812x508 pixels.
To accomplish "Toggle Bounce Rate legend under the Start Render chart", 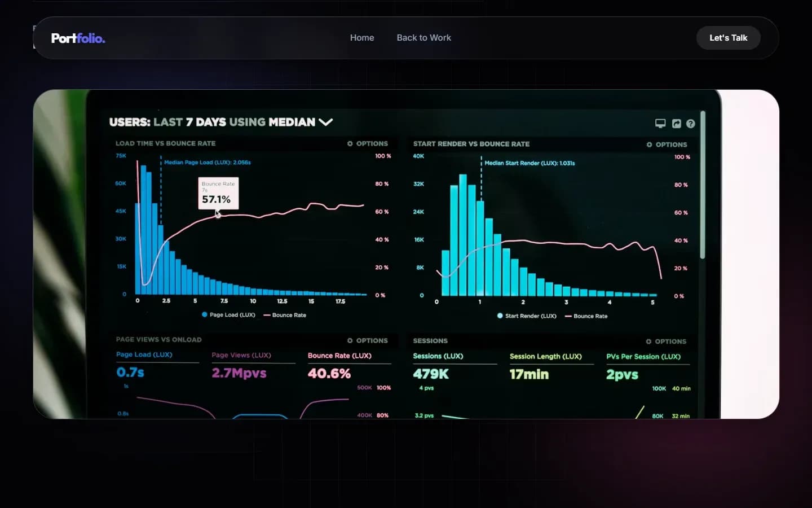I will coord(586,316).
